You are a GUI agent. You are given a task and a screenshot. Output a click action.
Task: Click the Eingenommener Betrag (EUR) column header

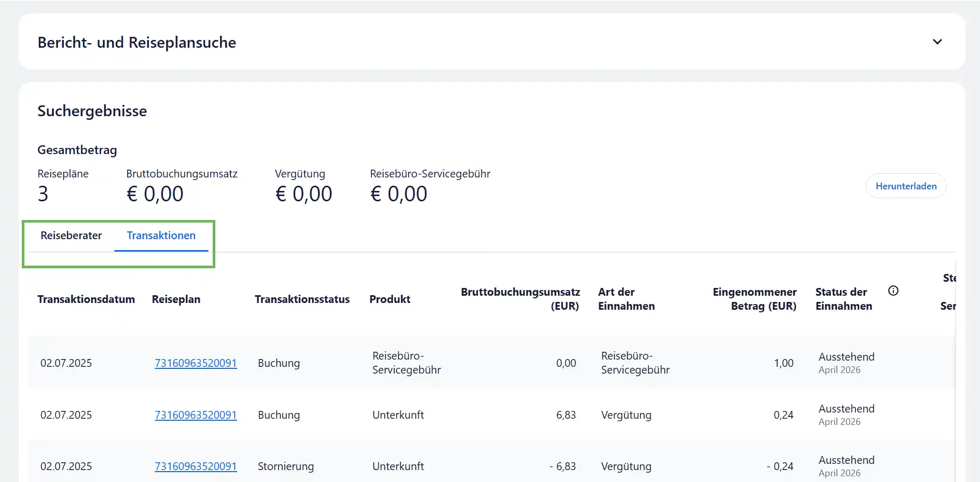[754, 299]
